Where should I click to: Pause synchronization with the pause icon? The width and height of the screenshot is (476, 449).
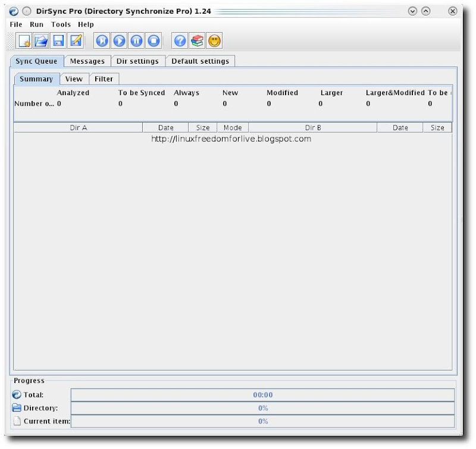pos(136,40)
